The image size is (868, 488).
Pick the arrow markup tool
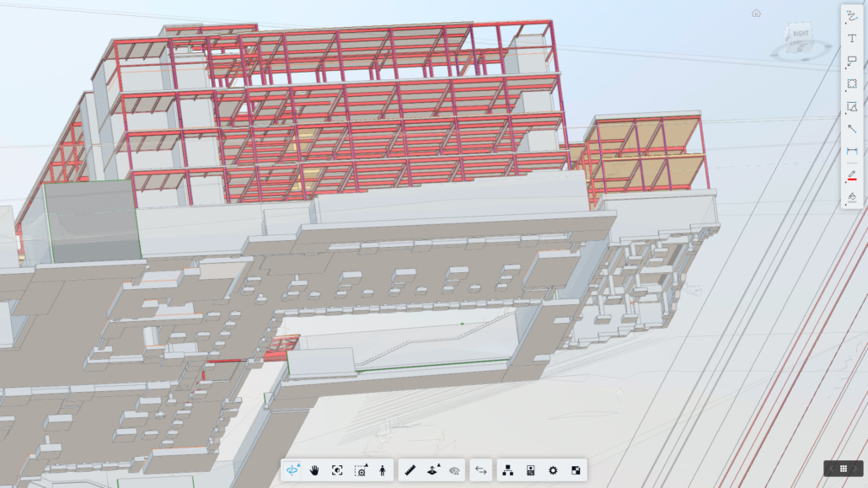click(x=852, y=129)
